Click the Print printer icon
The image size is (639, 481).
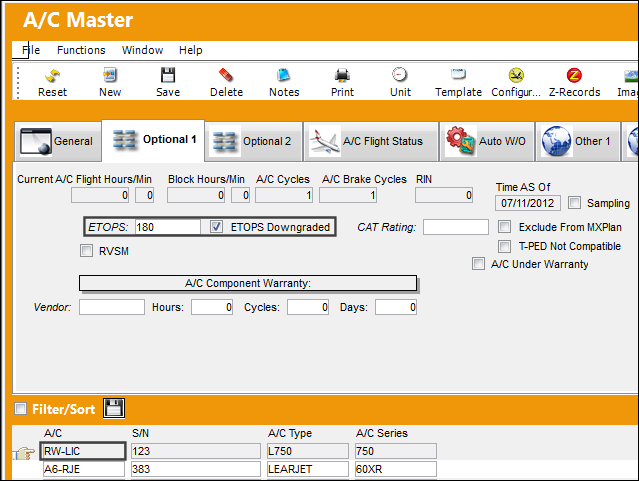click(342, 75)
